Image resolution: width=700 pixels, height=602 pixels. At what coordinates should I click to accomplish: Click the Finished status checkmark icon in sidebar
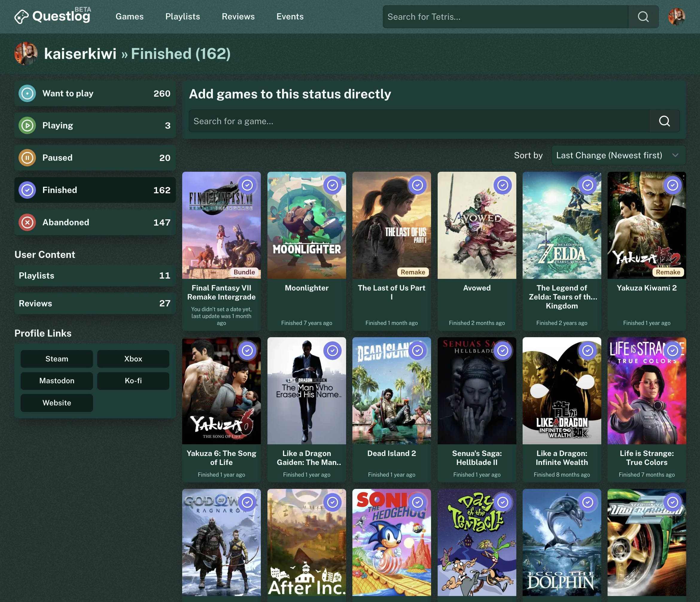click(27, 190)
